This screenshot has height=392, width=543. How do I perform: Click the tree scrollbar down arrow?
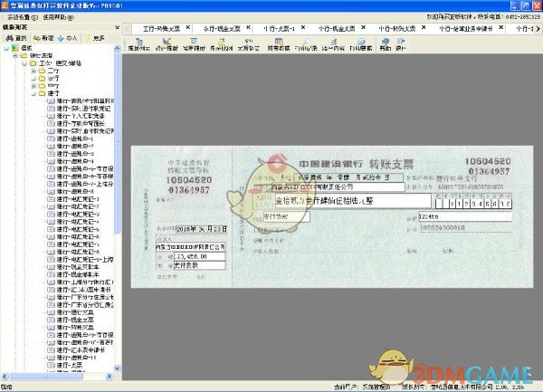pos(117,368)
